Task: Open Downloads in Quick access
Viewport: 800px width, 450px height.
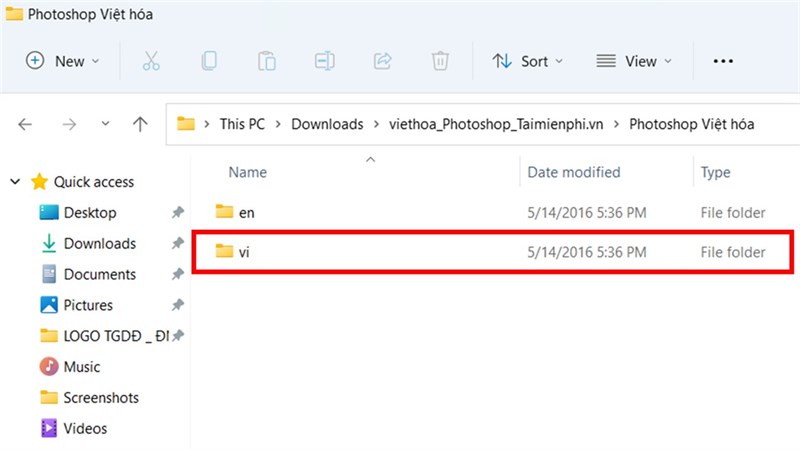Action: click(99, 243)
